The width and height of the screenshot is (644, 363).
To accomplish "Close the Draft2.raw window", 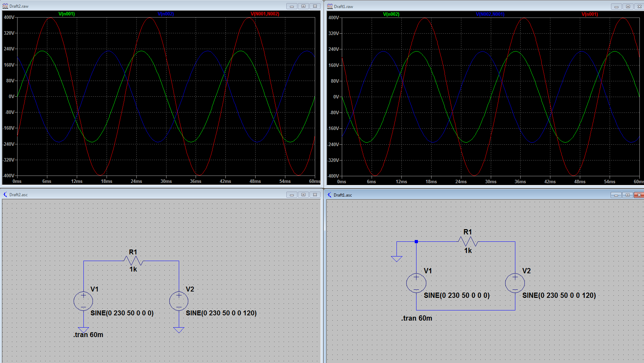I will tap(315, 6).
